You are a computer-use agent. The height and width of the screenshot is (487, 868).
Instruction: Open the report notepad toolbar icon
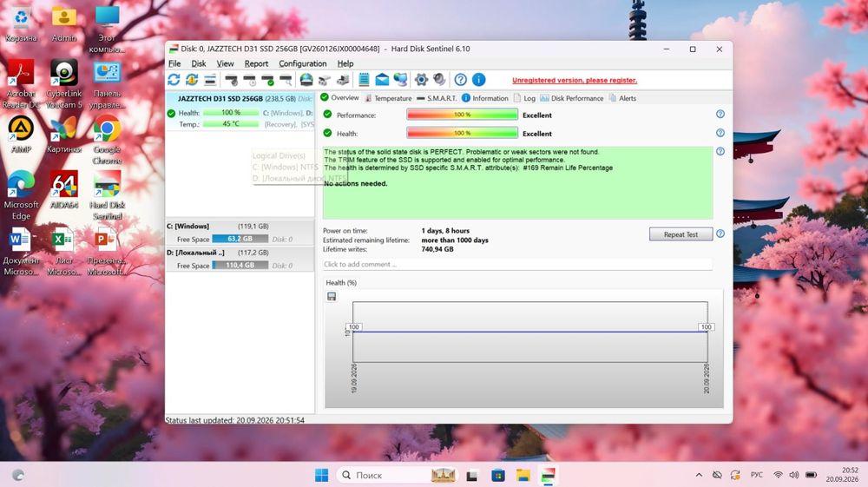click(364, 80)
